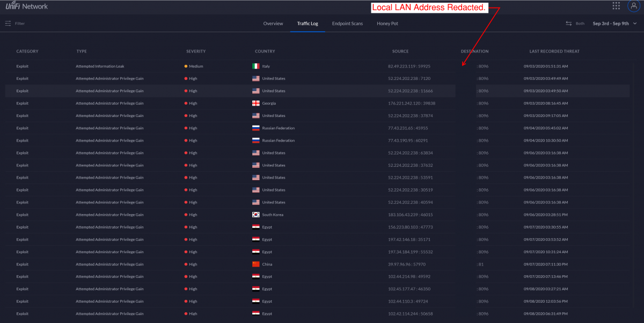Screen dimensions: 644x323
Task: Click timestamp 09/03/2020 08:16:45 AM
Action: [546, 103]
